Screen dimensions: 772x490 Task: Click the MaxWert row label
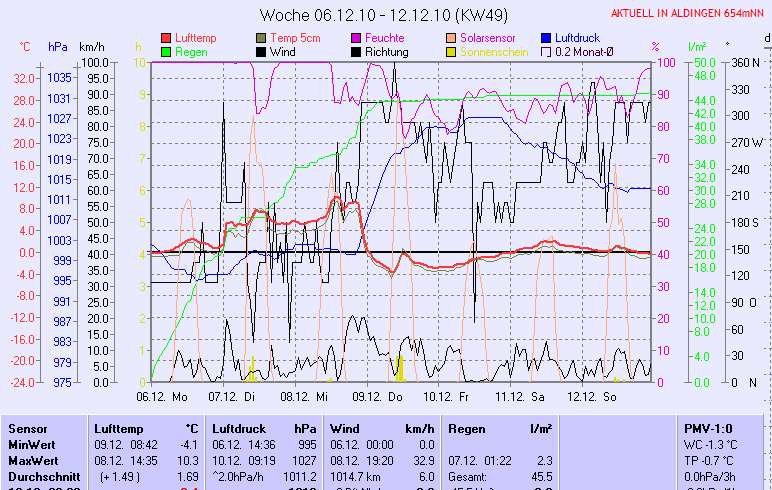click(x=32, y=460)
